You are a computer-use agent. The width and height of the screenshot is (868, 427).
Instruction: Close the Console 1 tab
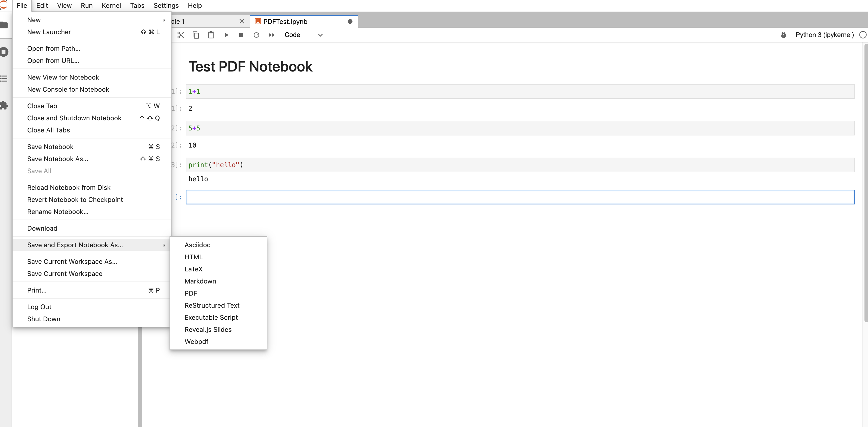tap(242, 22)
